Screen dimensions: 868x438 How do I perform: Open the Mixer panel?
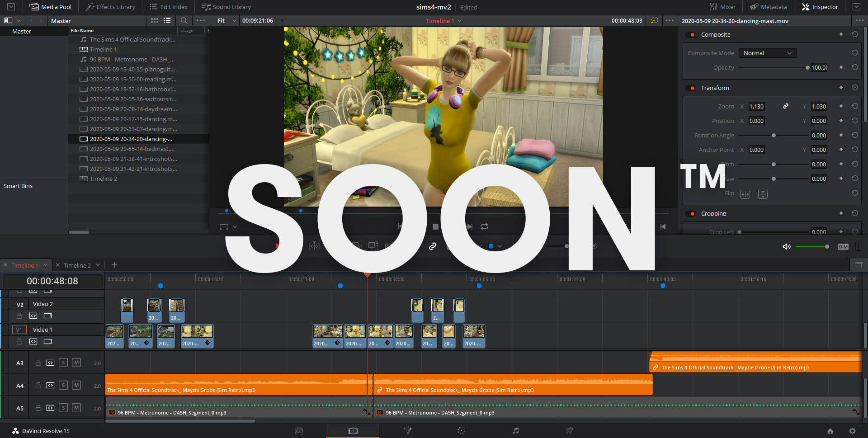click(x=722, y=7)
